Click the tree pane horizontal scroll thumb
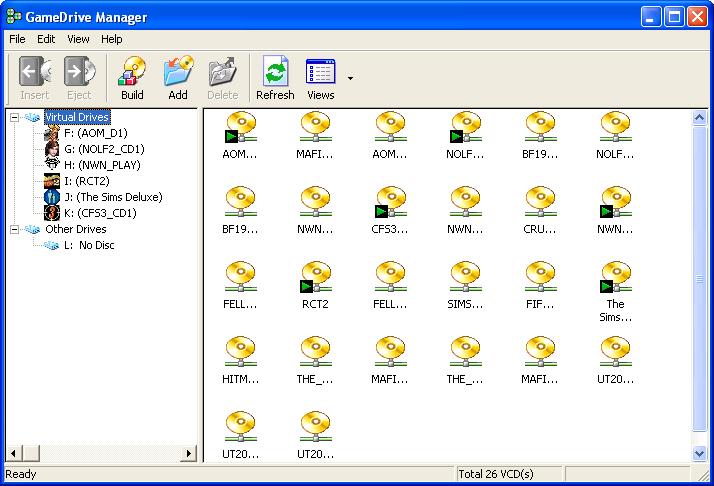714x486 pixels. (31, 453)
